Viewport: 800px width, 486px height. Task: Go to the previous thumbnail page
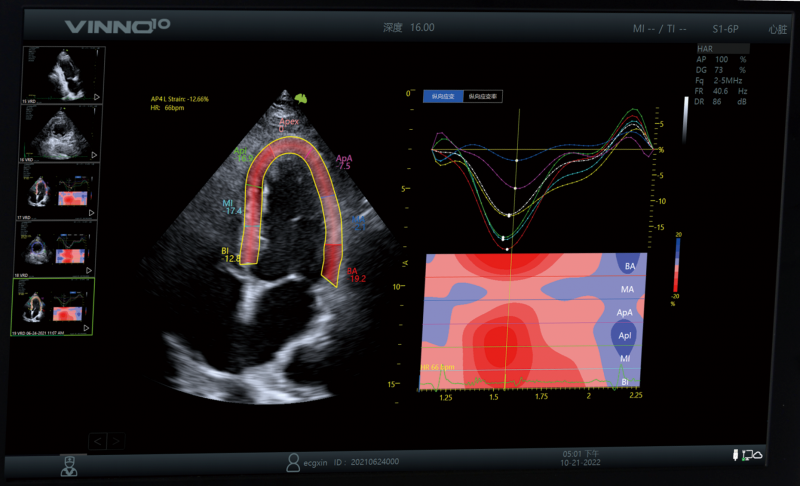point(98,440)
